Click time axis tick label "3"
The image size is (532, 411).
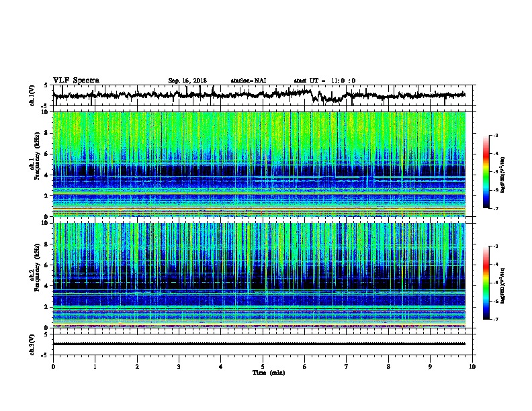(x=179, y=367)
